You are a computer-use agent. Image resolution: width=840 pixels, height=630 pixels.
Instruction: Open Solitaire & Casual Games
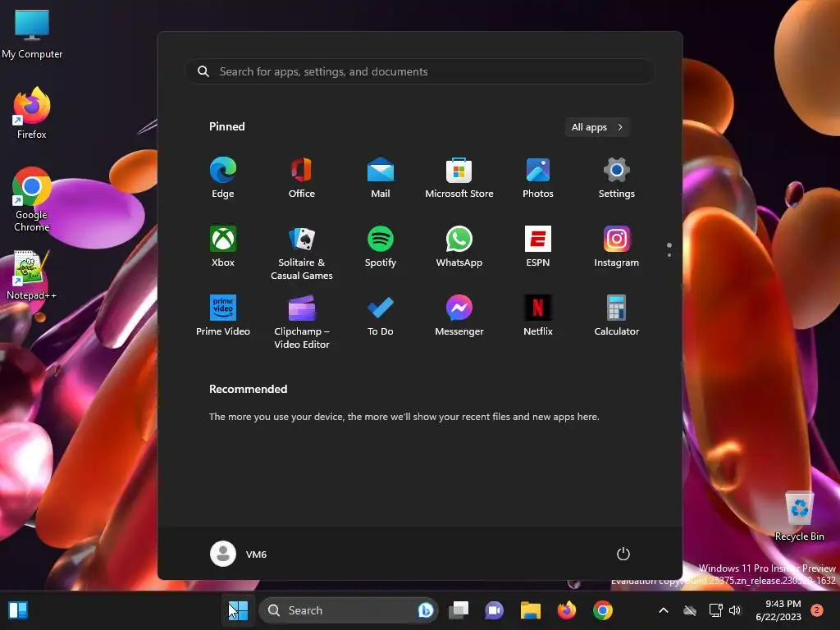click(302, 253)
